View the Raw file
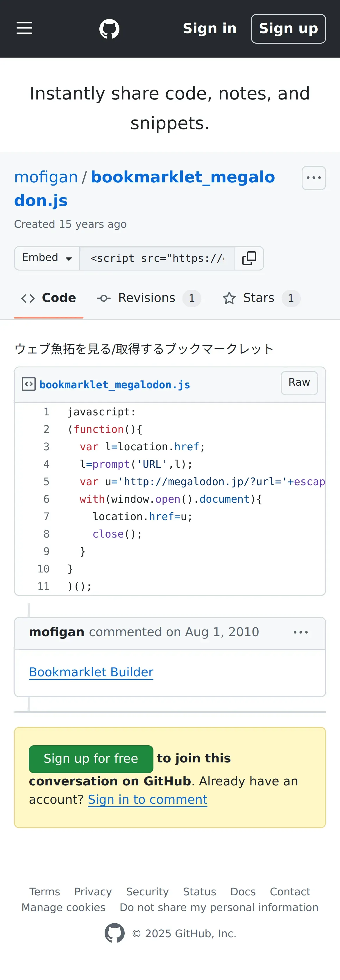 299,383
